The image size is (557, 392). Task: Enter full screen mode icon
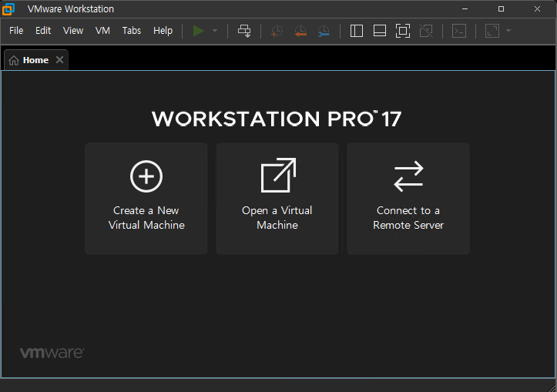click(x=403, y=31)
